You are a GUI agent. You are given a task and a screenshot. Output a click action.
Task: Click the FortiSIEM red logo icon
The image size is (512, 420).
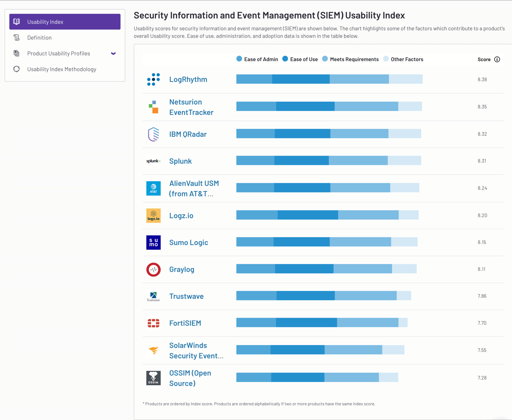[x=153, y=323]
